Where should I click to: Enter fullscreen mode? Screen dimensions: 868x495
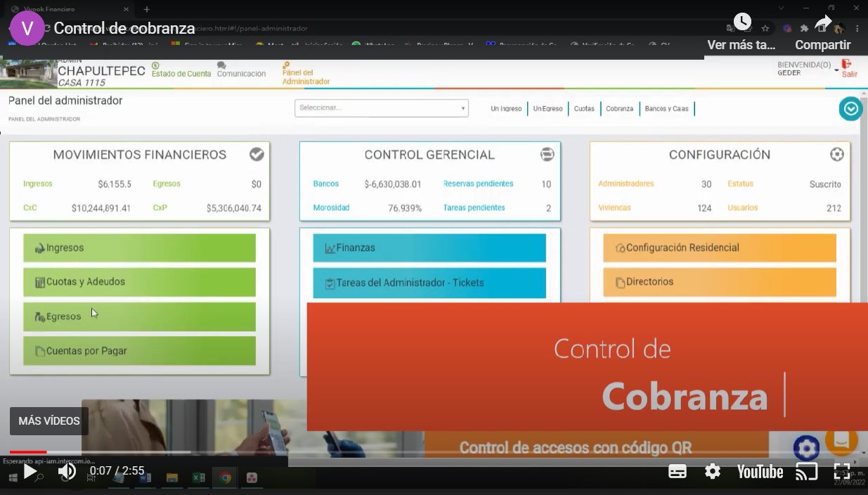click(x=841, y=472)
